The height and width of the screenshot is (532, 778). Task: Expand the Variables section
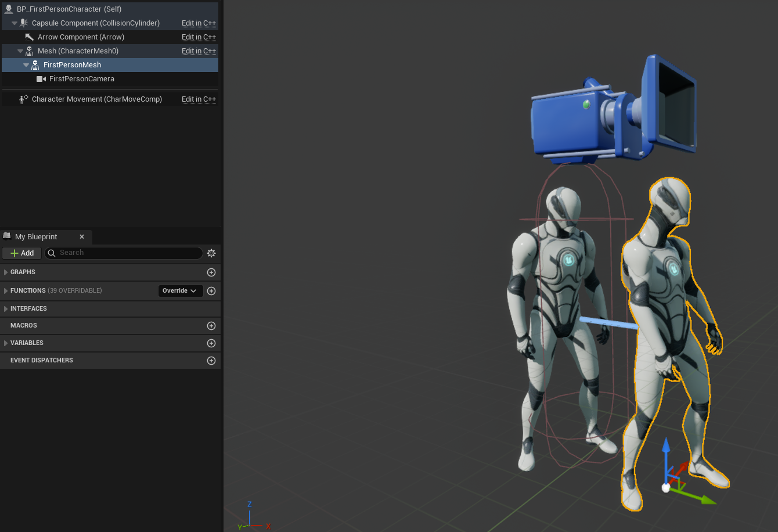6,343
